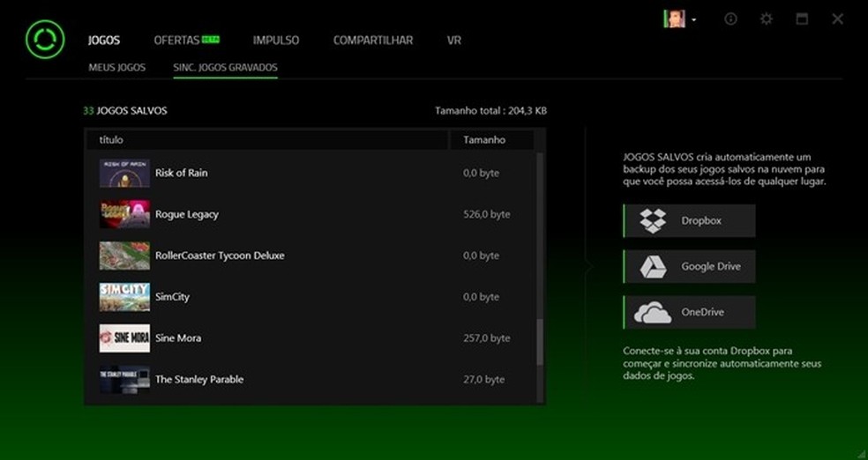The image size is (868, 460).
Task: Click the Google Drive logo icon
Action: tap(654, 266)
